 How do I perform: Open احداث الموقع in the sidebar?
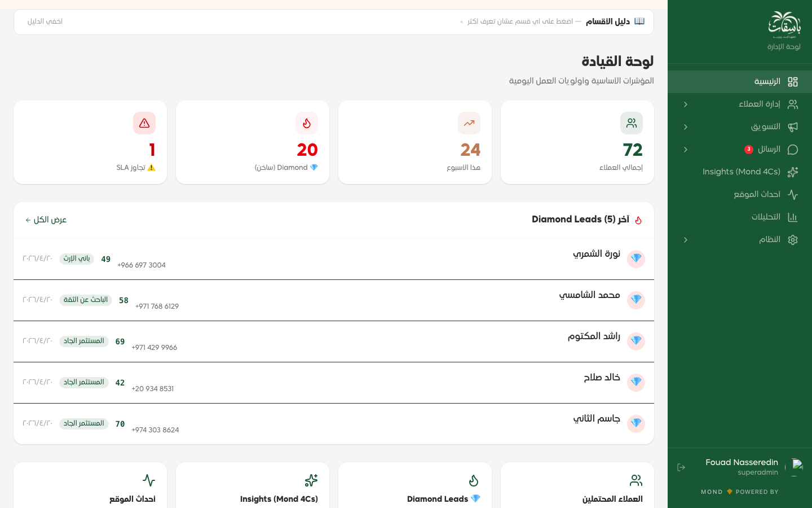(x=740, y=195)
